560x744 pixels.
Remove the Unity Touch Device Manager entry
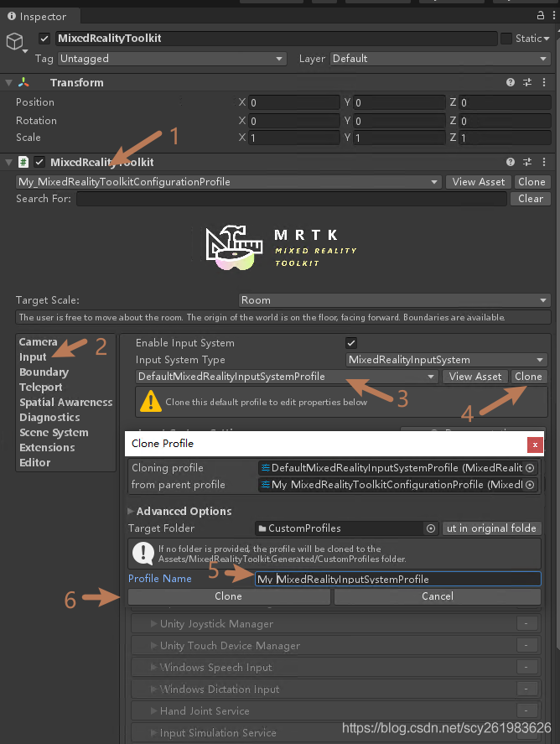(x=526, y=646)
